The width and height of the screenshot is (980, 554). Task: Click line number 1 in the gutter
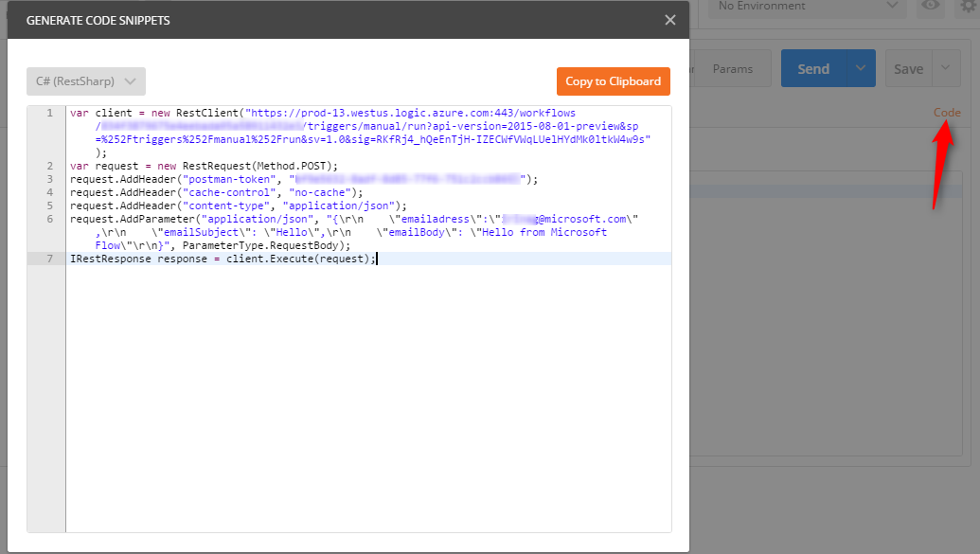[47, 113]
